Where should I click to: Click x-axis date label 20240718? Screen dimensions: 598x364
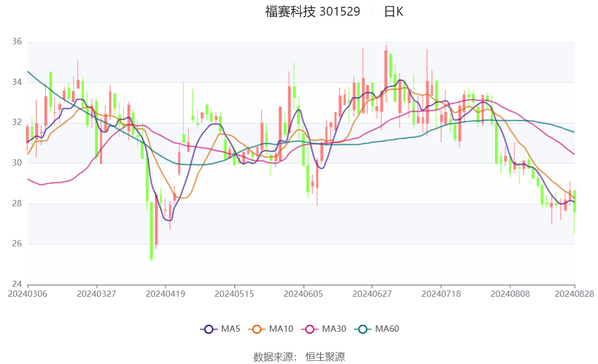[441, 294]
